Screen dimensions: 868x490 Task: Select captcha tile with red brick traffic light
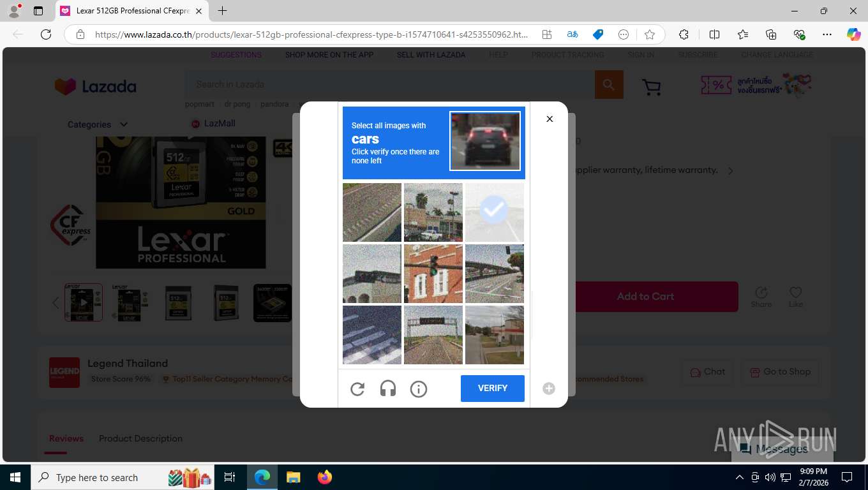433,274
